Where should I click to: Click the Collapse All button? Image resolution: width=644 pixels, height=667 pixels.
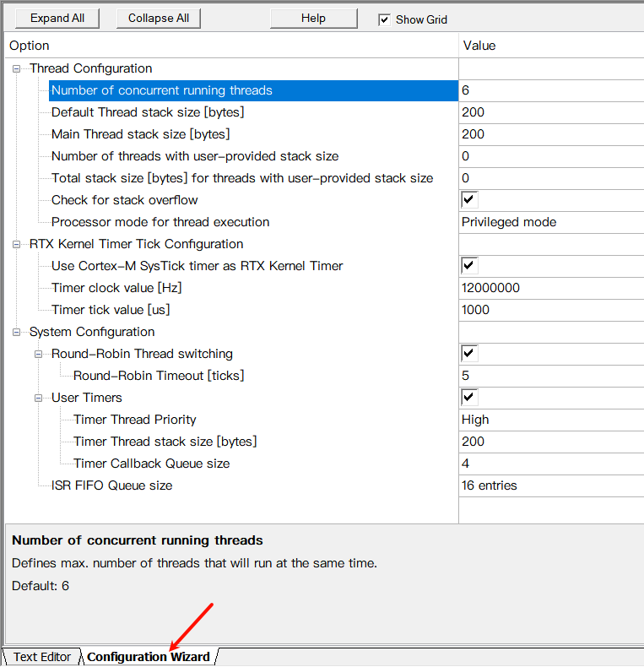tap(159, 18)
